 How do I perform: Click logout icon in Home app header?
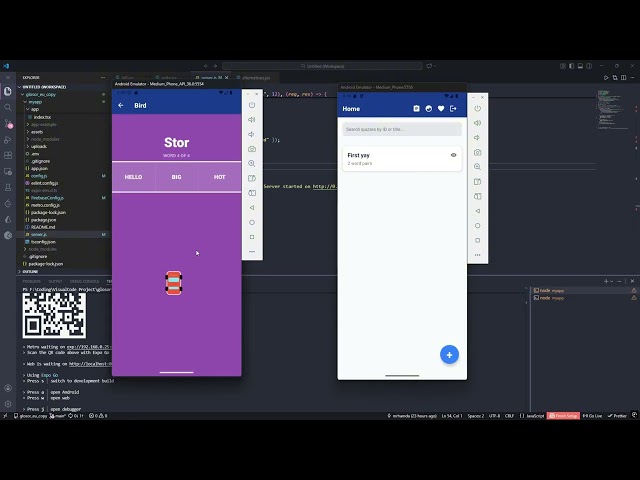coord(453,109)
